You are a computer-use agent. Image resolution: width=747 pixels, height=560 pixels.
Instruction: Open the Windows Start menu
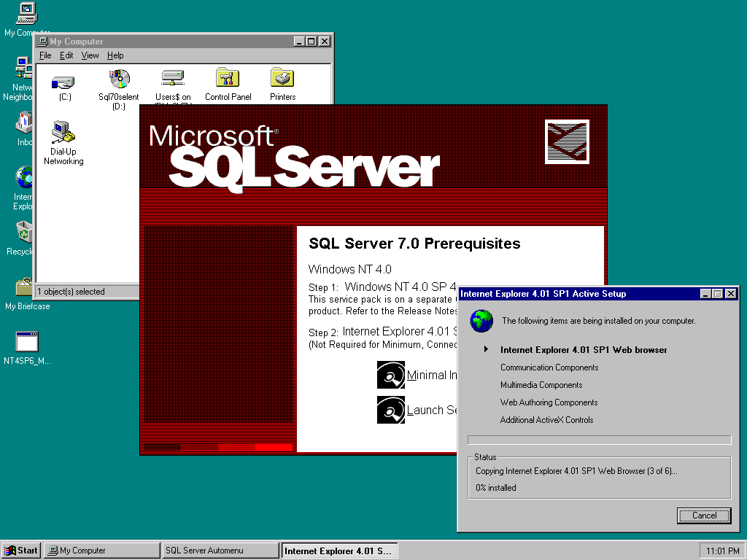pos(21,551)
